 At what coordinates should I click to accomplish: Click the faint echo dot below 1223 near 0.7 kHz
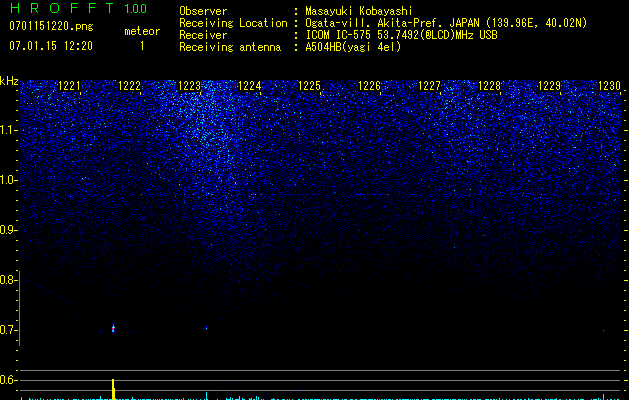206,328
